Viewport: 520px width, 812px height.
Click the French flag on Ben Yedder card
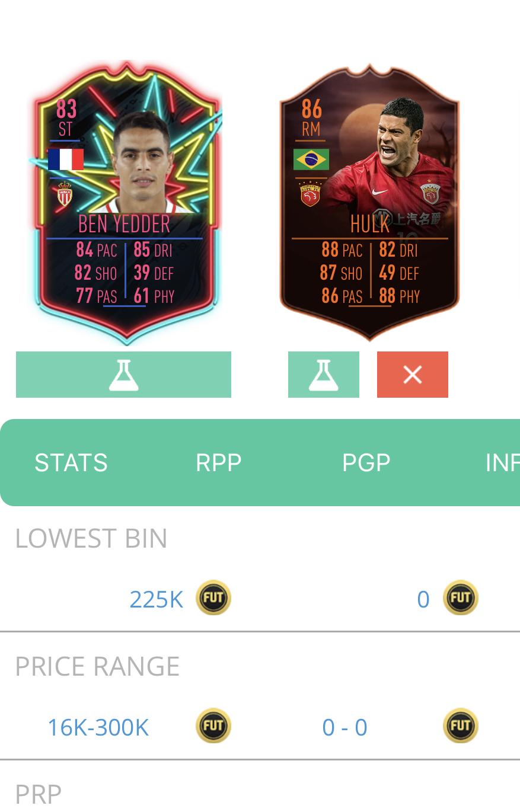click(66, 159)
